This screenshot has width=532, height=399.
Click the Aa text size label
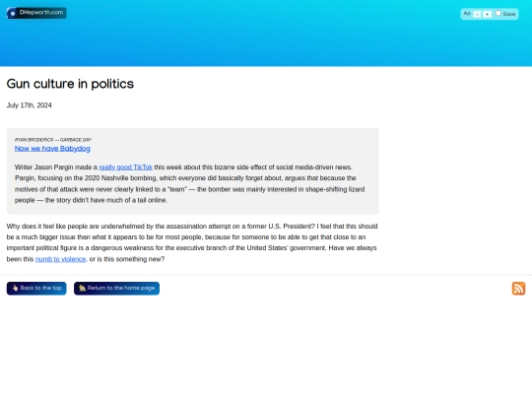467,14
